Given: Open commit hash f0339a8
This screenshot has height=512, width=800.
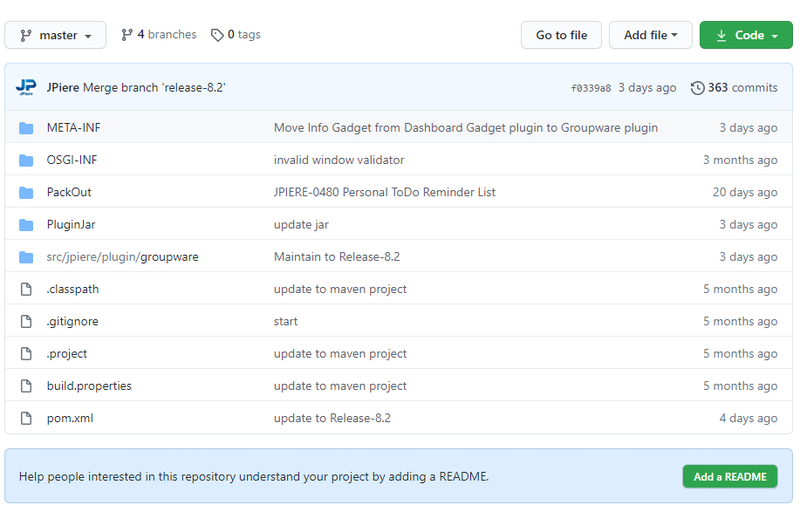Looking at the screenshot, I should point(590,88).
